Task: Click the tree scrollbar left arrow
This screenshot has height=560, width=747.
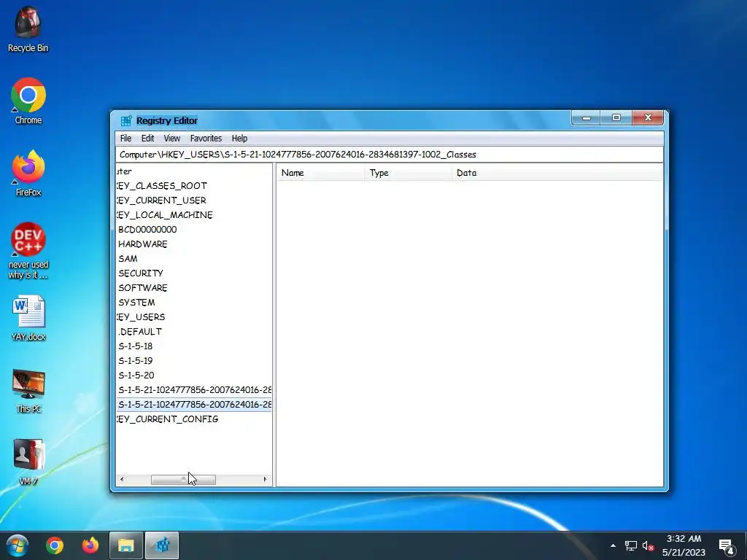Action: [122, 480]
